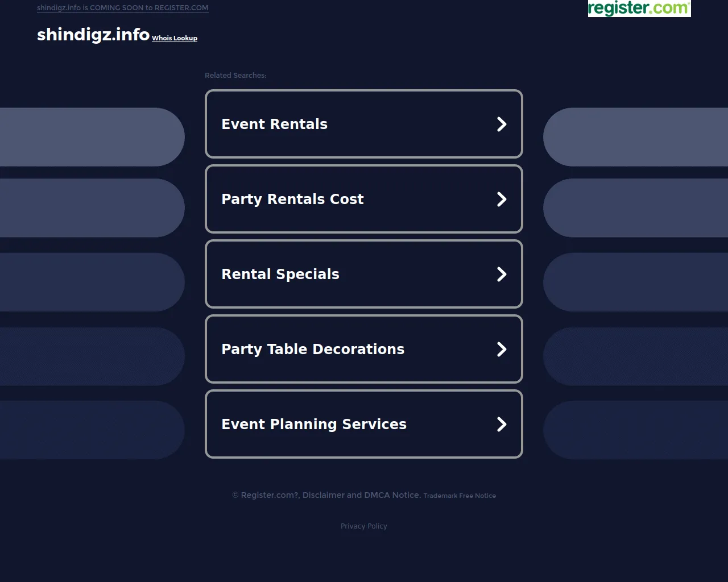Click the arrow icon for Party Rentals Cost

click(x=501, y=199)
